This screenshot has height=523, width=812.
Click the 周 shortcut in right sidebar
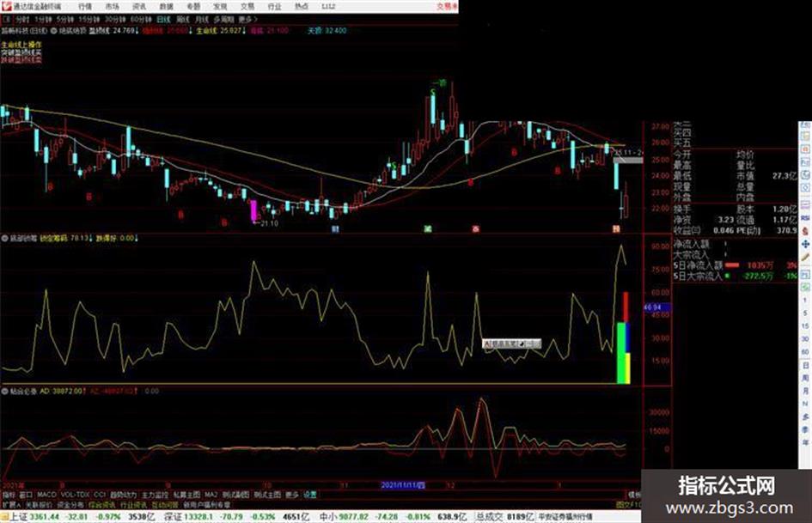805,378
